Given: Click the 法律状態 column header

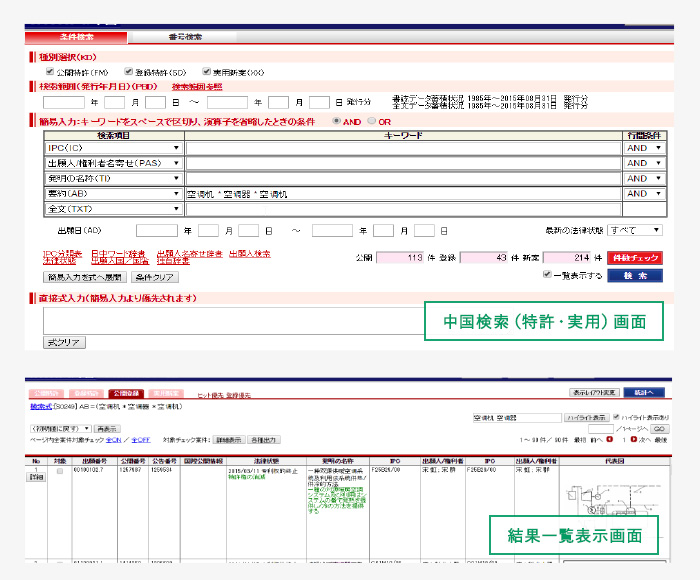Looking at the screenshot, I should 266,461.
